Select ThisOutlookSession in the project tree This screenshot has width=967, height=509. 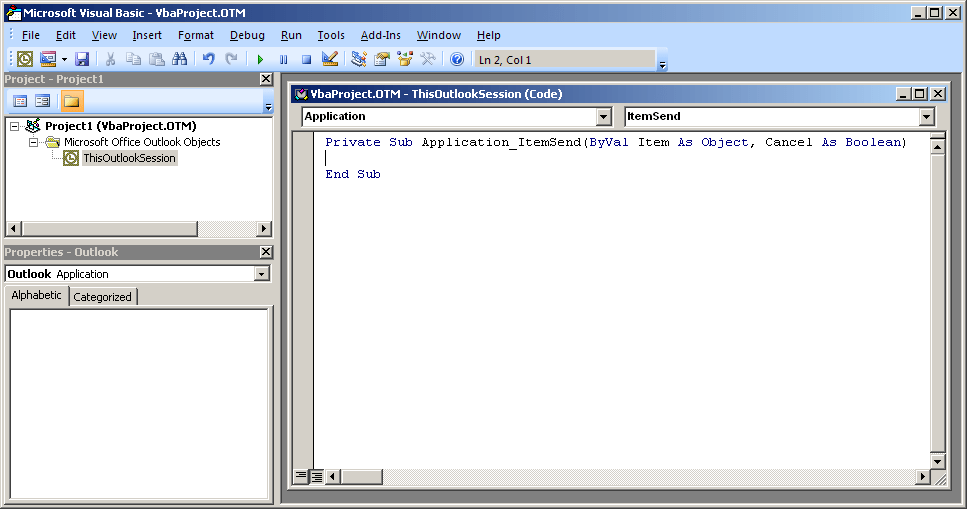tap(130, 158)
